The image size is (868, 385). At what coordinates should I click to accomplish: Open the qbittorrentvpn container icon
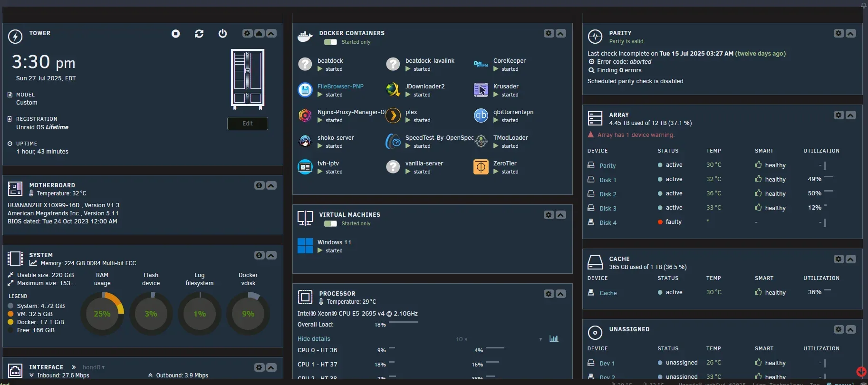[481, 115]
